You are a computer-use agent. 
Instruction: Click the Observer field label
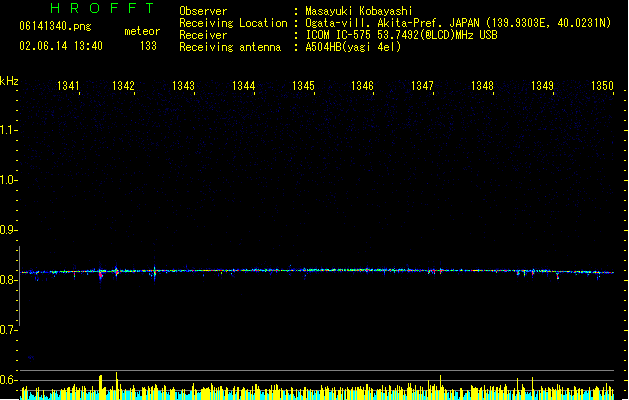pyautogui.click(x=203, y=11)
